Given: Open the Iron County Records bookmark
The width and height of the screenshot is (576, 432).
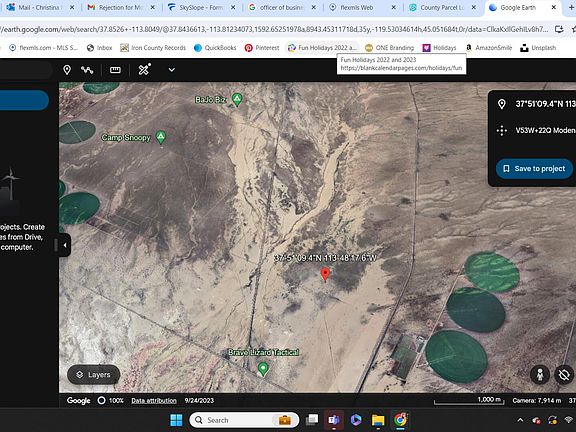Looking at the screenshot, I should (x=153, y=48).
